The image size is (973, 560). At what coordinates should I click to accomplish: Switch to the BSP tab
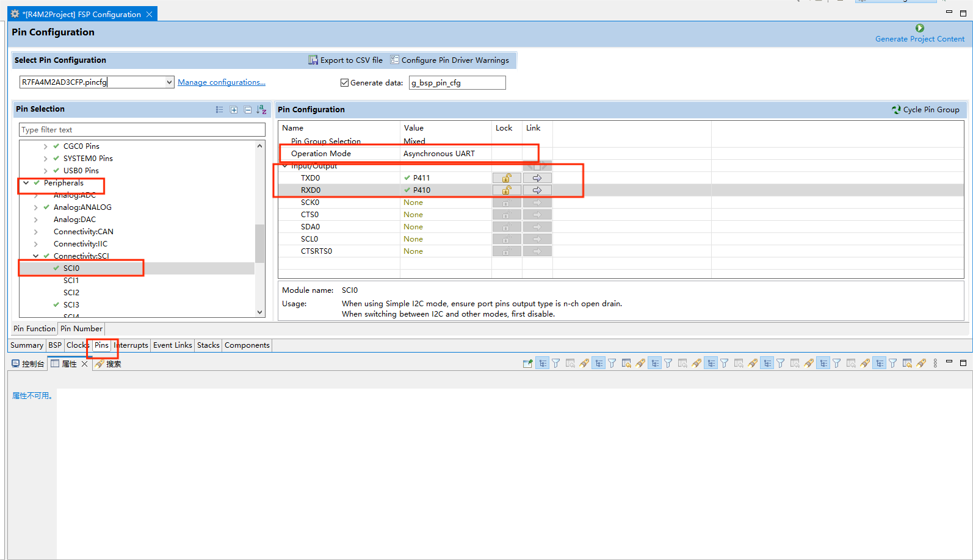pyautogui.click(x=55, y=345)
